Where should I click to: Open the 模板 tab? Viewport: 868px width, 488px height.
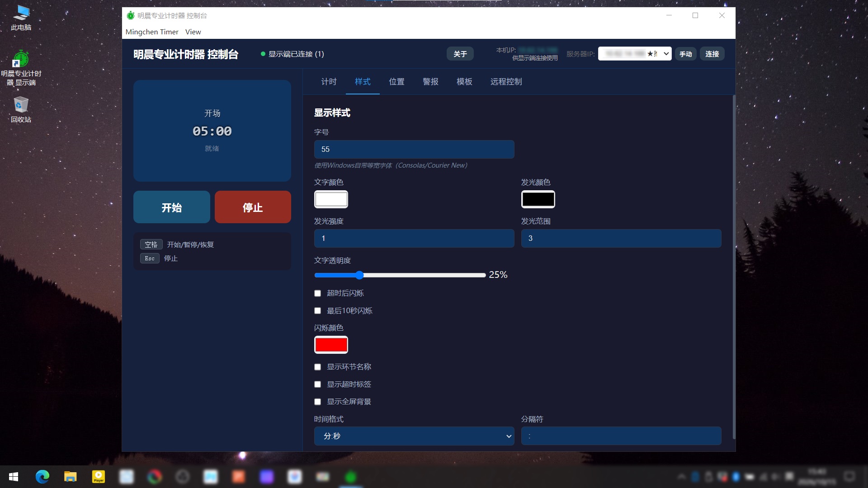464,82
